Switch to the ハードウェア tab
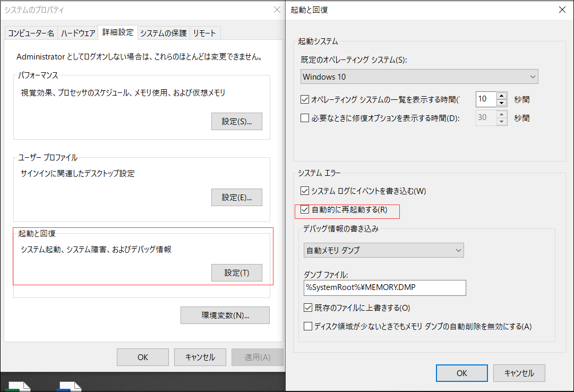 click(x=78, y=33)
